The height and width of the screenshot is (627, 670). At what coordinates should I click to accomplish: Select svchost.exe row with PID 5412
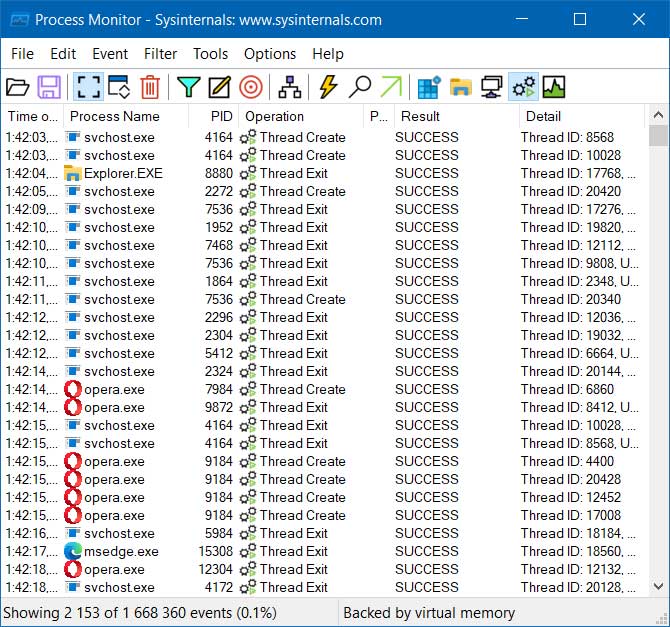(323, 353)
